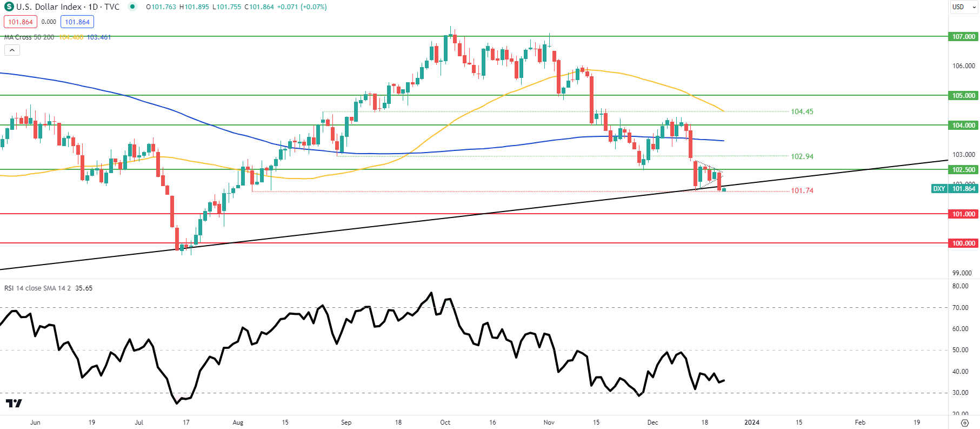Image resolution: width=980 pixels, height=429 pixels.
Task: Click the Oct label on the time axis
Action: (445, 423)
